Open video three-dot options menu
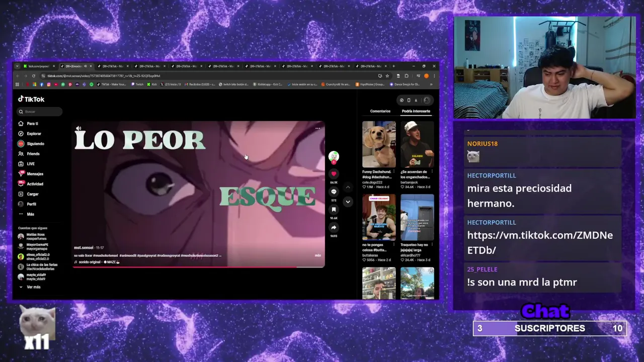 coord(317,128)
